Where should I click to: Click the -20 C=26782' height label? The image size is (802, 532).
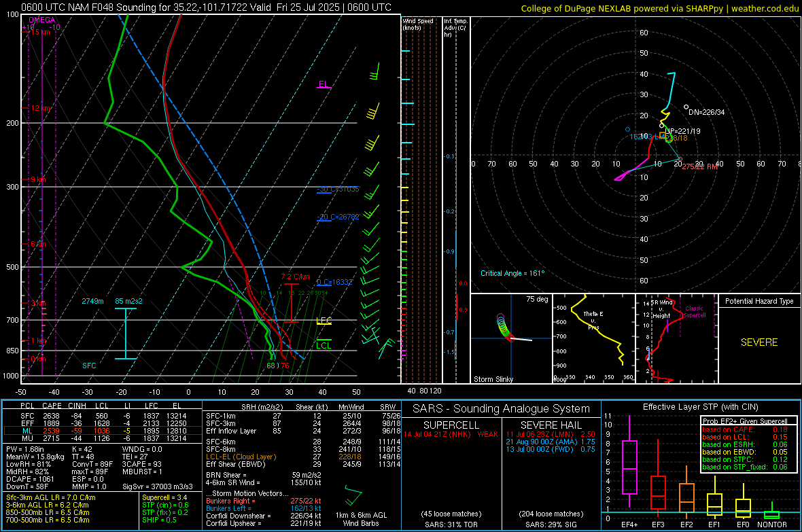[338, 217]
